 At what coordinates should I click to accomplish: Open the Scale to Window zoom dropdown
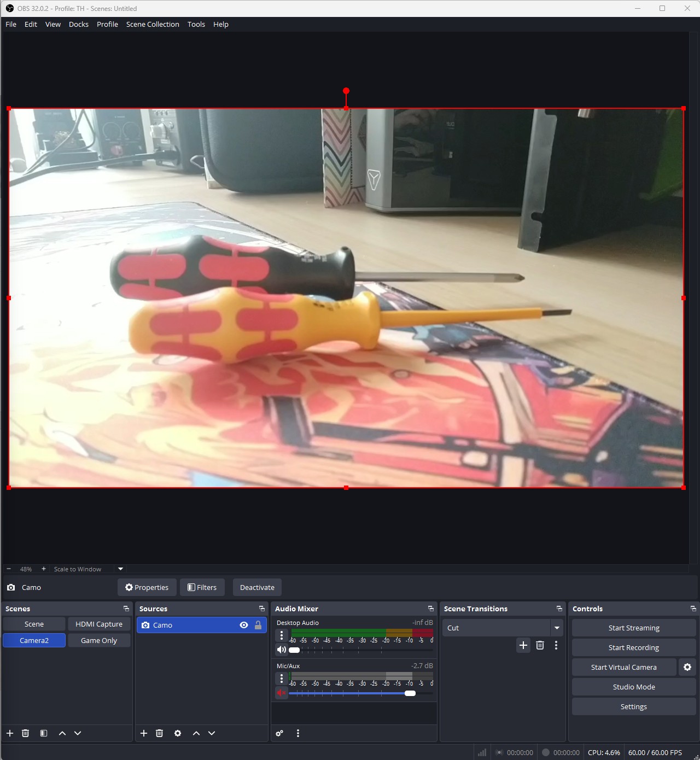coord(120,569)
